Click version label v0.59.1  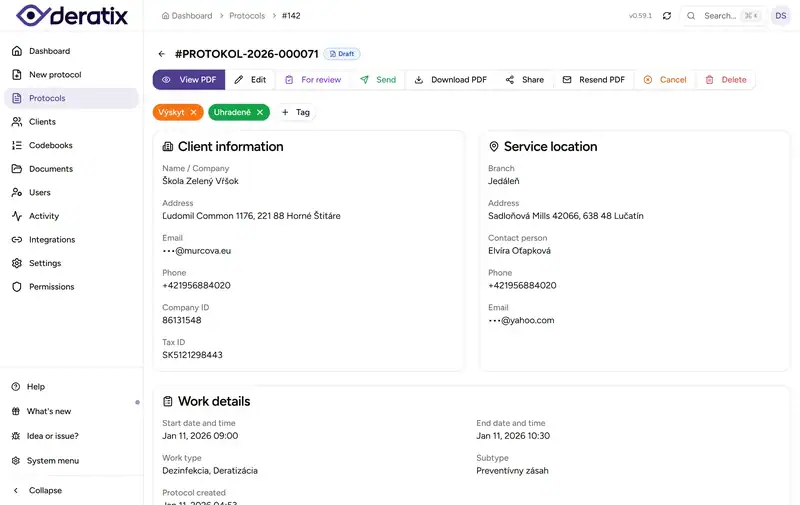point(640,16)
